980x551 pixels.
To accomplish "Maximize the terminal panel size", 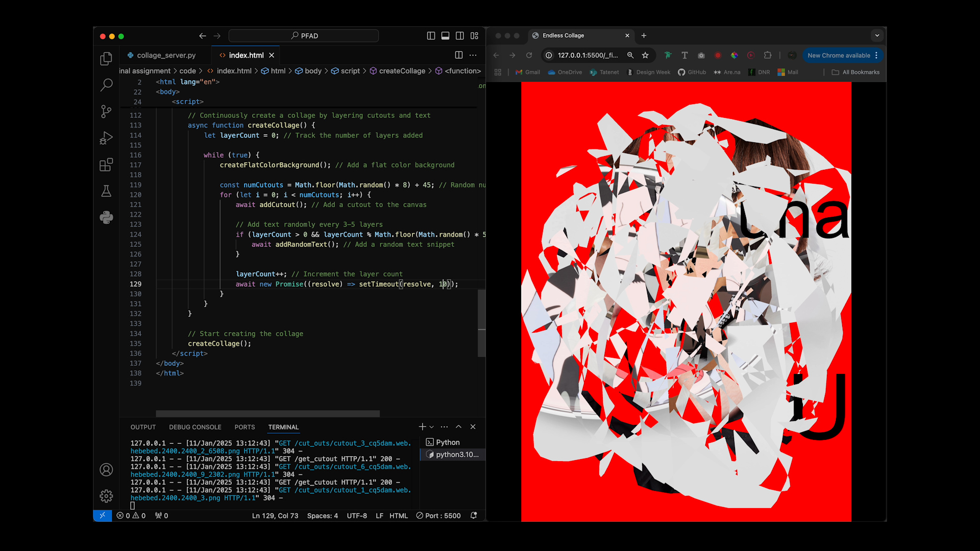I will click(458, 427).
